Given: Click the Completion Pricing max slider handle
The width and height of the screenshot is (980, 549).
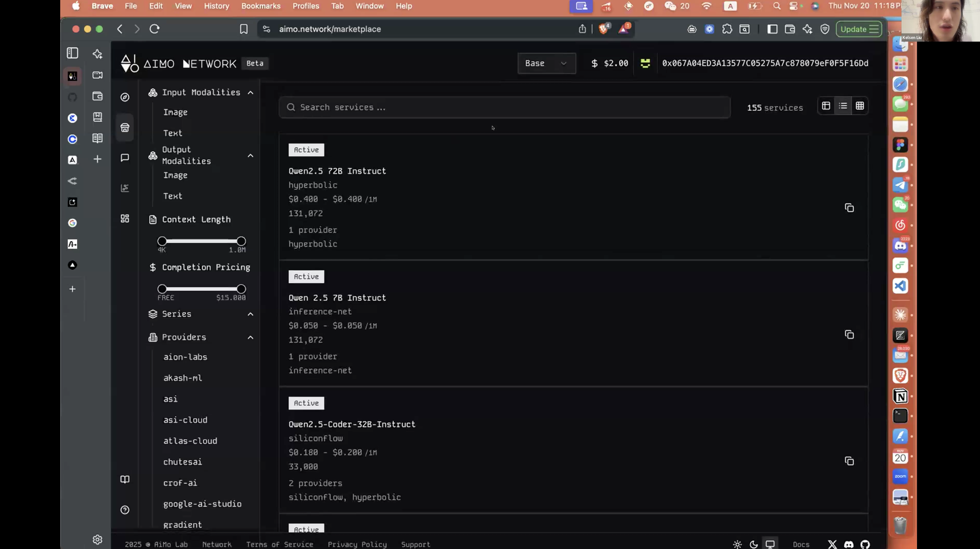Looking at the screenshot, I should 241,289.
